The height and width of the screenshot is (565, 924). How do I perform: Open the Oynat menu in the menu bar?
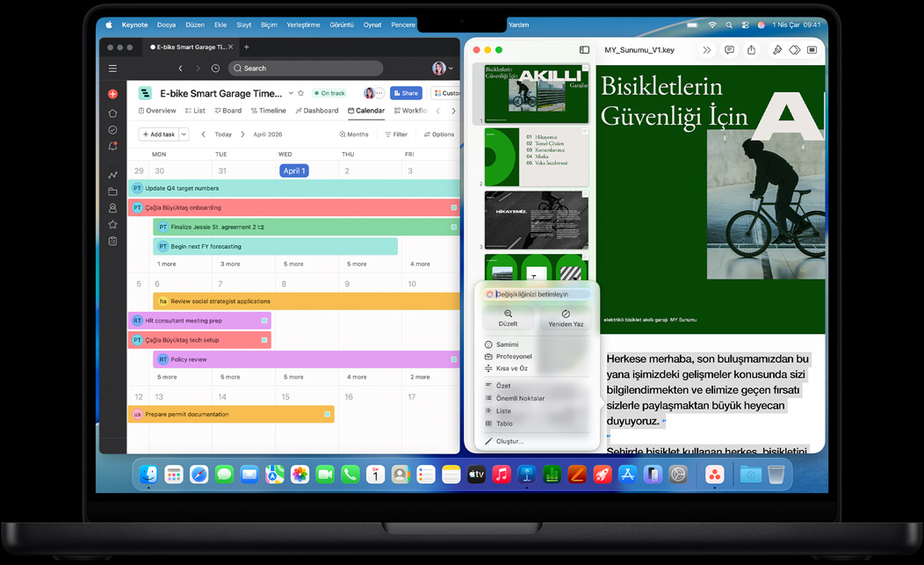tap(372, 25)
